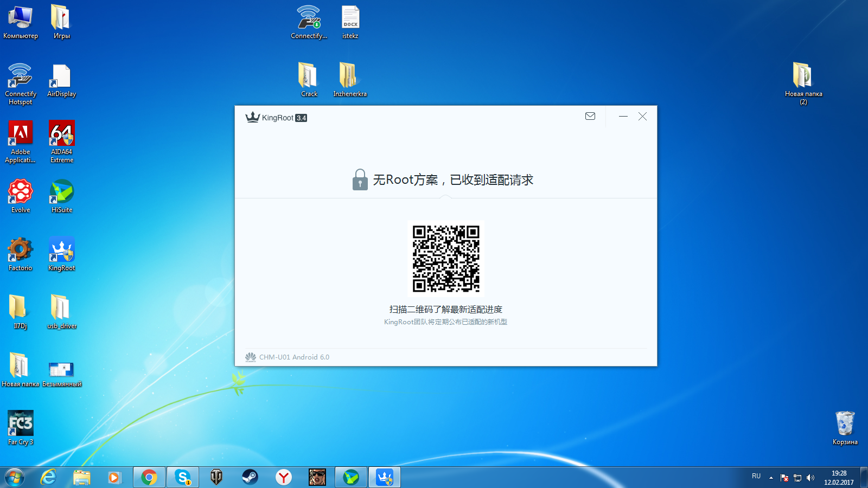The height and width of the screenshot is (488, 868).
Task: Open the HiSuite desktop shortcut
Action: point(61,195)
